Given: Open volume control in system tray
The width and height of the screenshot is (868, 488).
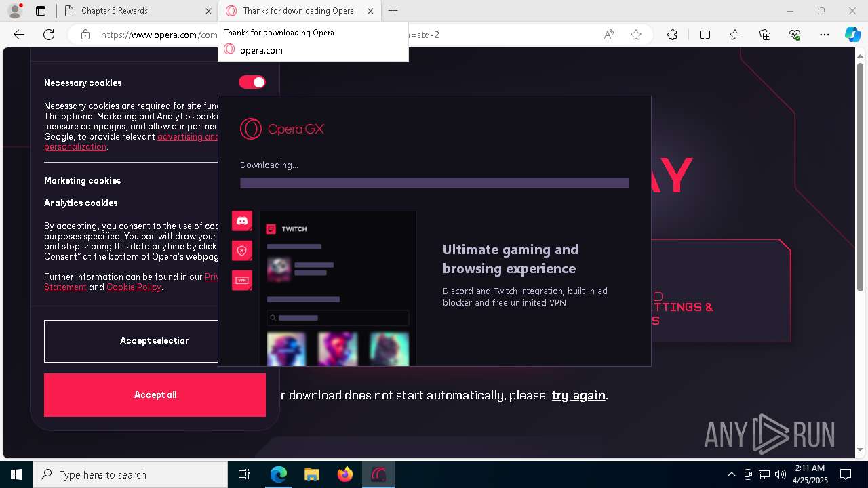Looking at the screenshot, I should (780, 474).
